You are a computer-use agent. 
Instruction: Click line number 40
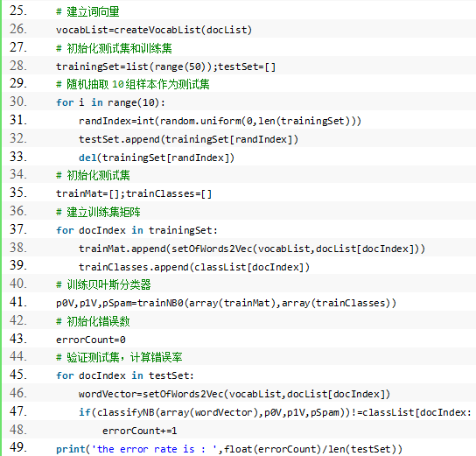[x=18, y=284]
